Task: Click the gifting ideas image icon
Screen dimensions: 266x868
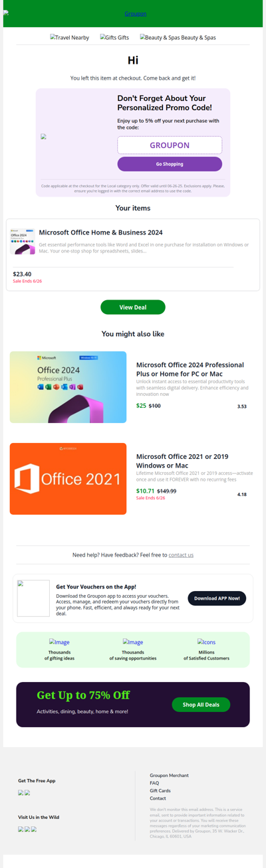Action: pos(59,642)
